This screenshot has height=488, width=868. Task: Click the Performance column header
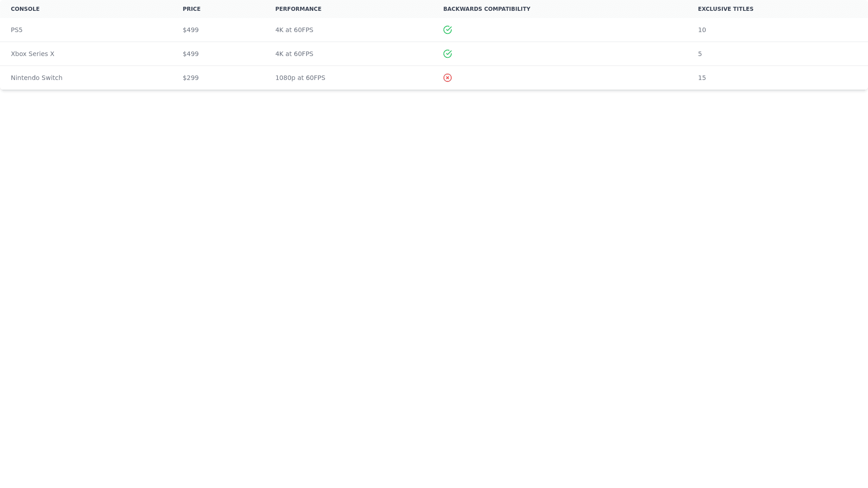298,9
